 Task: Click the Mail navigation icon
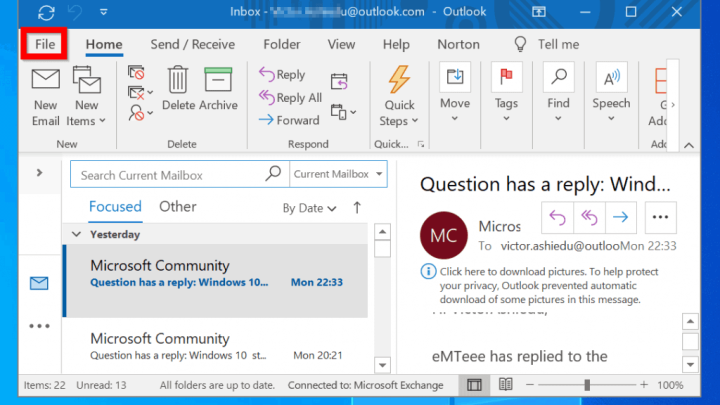coord(39,283)
